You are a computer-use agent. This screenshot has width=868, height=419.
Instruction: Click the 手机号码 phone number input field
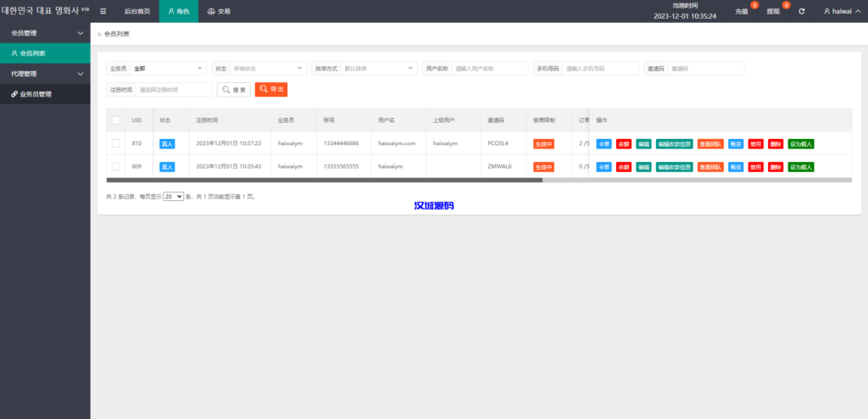click(600, 69)
